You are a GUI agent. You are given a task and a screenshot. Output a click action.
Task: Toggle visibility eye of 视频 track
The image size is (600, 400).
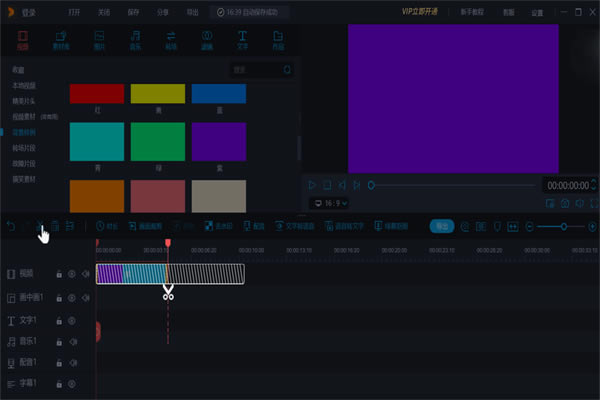point(72,273)
